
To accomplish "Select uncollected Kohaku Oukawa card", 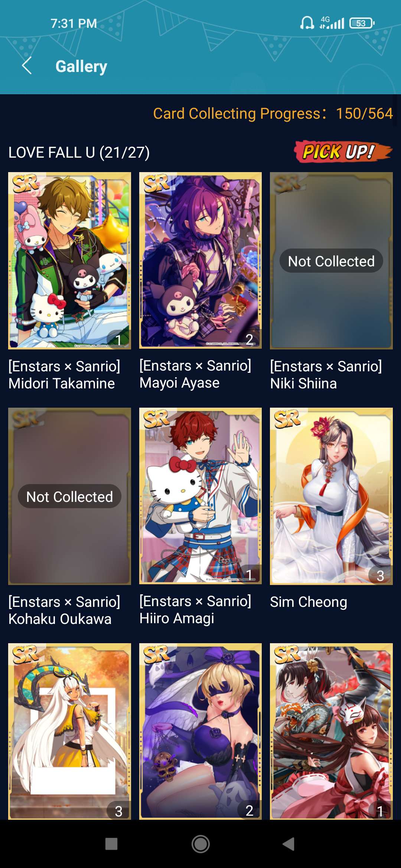I will pyautogui.click(x=69, y=496).
